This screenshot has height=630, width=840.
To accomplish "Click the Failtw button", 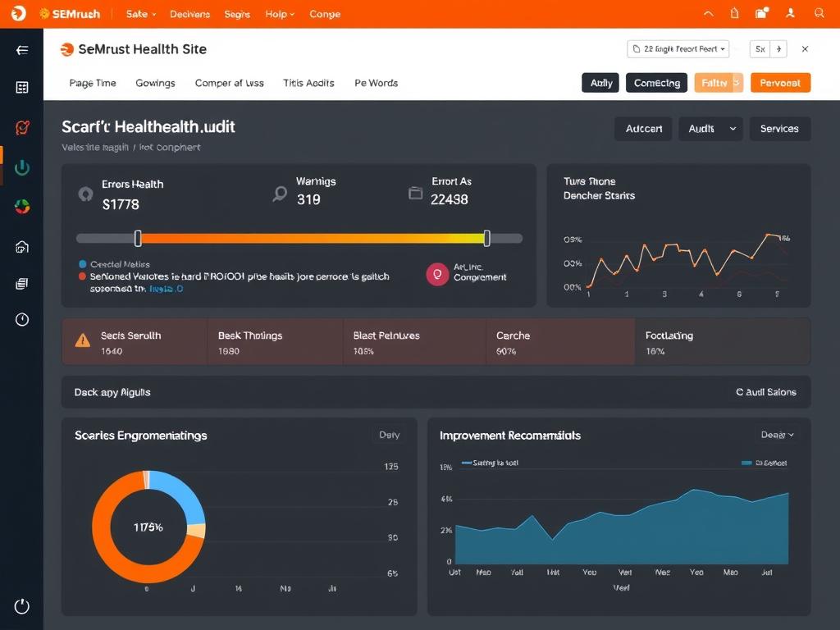I will coord(713,83).
